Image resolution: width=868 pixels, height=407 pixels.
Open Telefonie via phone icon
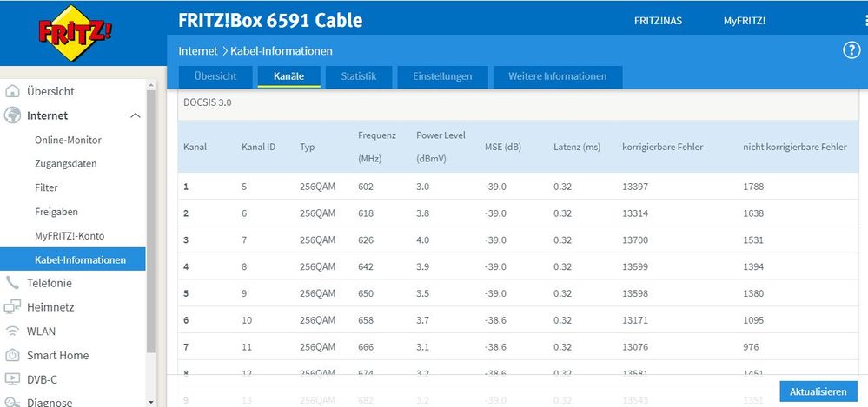12,283
